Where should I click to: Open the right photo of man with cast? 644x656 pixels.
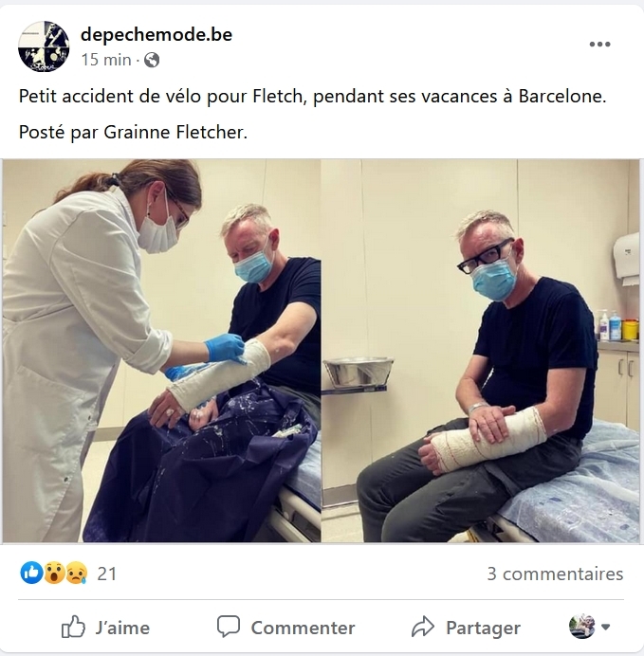[480, 351]
